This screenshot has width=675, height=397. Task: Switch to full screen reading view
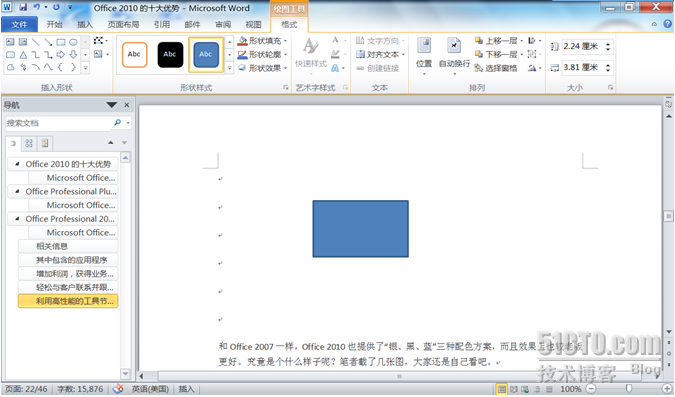tap(514, 389)
